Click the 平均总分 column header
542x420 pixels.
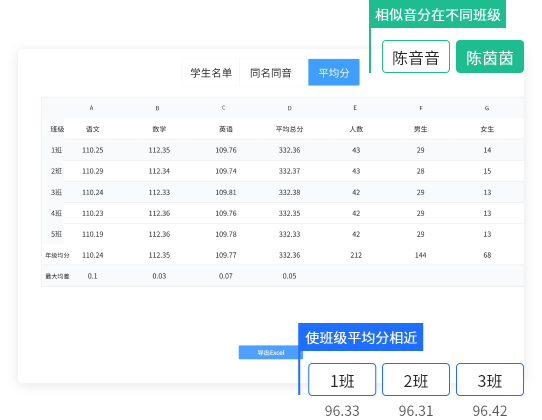click(289, 129)
